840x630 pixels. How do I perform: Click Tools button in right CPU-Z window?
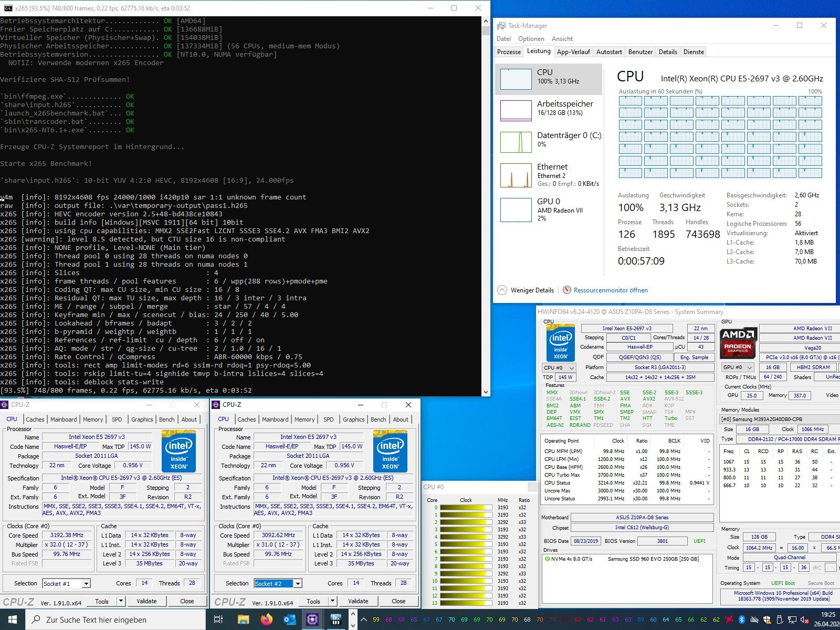coord(313,601)
